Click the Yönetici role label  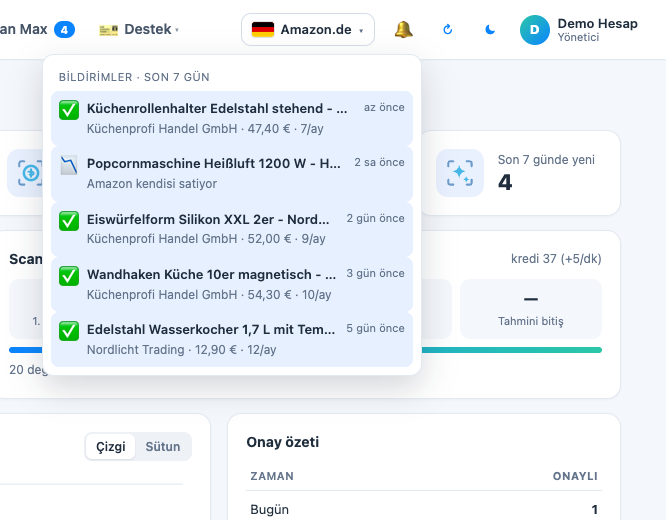click(x=578, y=37)
